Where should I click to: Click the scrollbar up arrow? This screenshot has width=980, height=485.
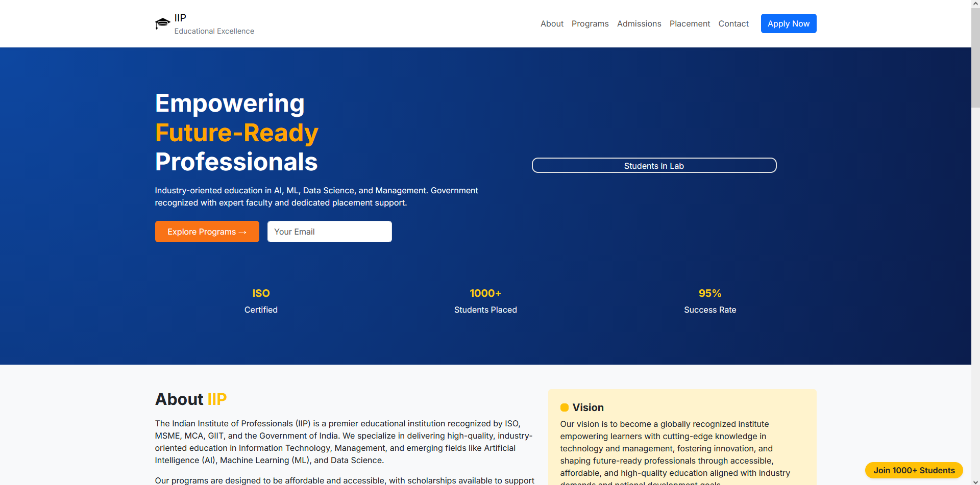[x=975, y=4]
